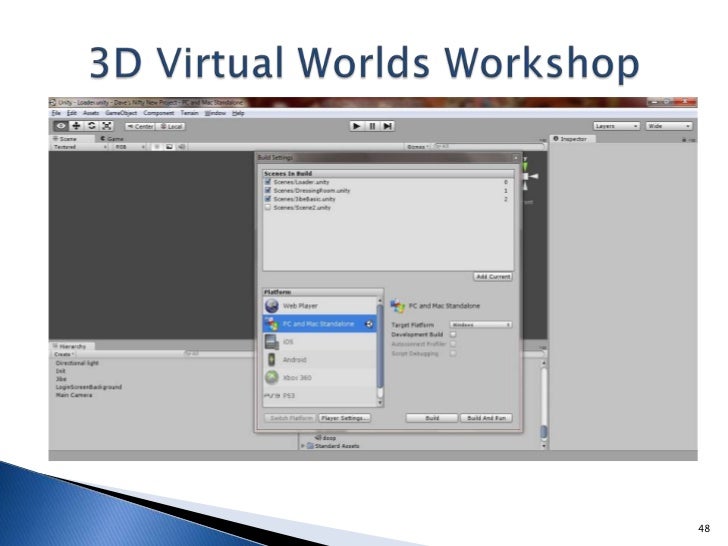The height and width of the screenshot is (546, 728).
Task: Click the Build button
Action: 432,418
